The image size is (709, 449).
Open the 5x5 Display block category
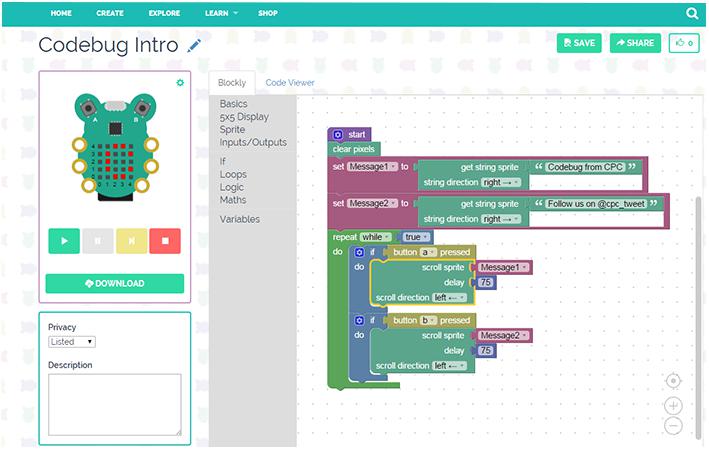pyautogui.click(x=244, y=117)
